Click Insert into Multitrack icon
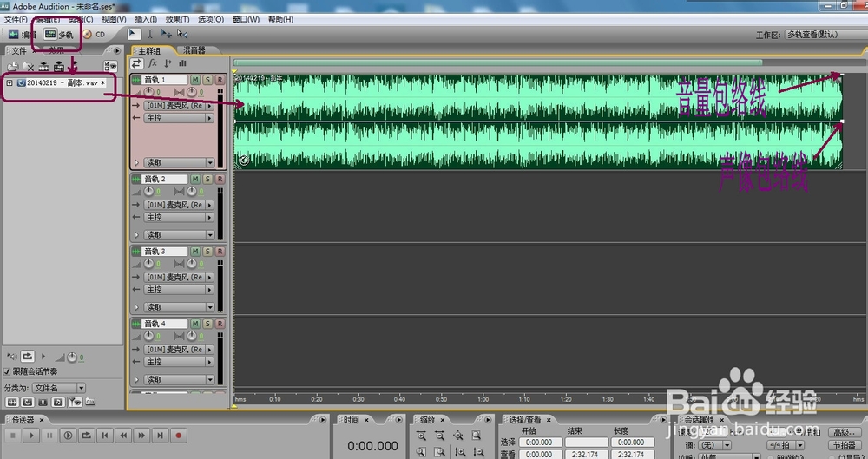The image size is (868, 459). [x=43, y=67]
